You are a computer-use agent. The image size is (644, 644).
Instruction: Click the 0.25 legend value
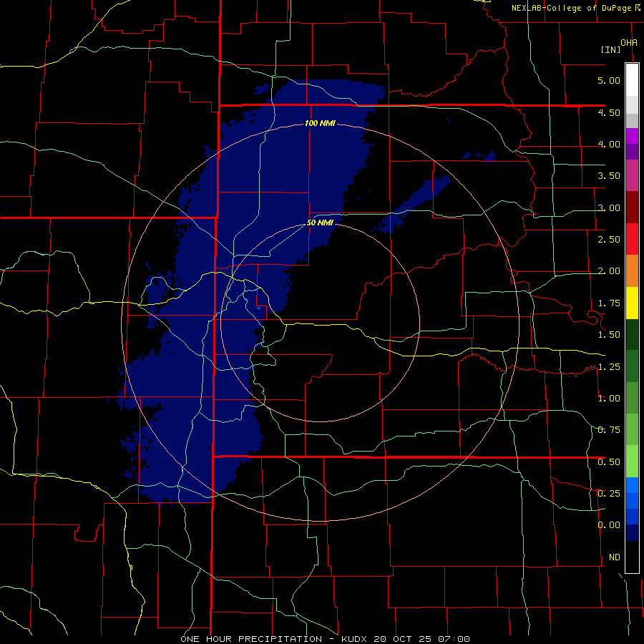(x=609, y=494)
